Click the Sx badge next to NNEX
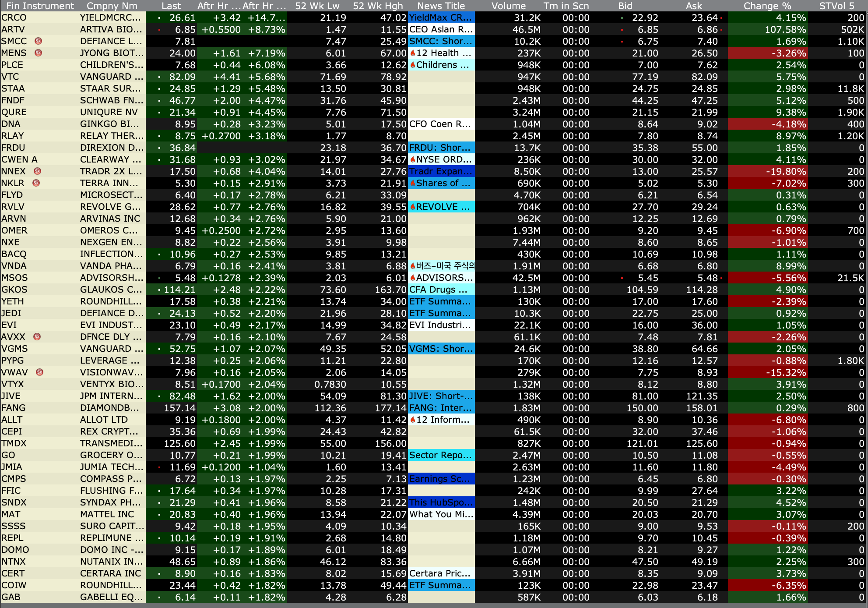 point(38,171)
